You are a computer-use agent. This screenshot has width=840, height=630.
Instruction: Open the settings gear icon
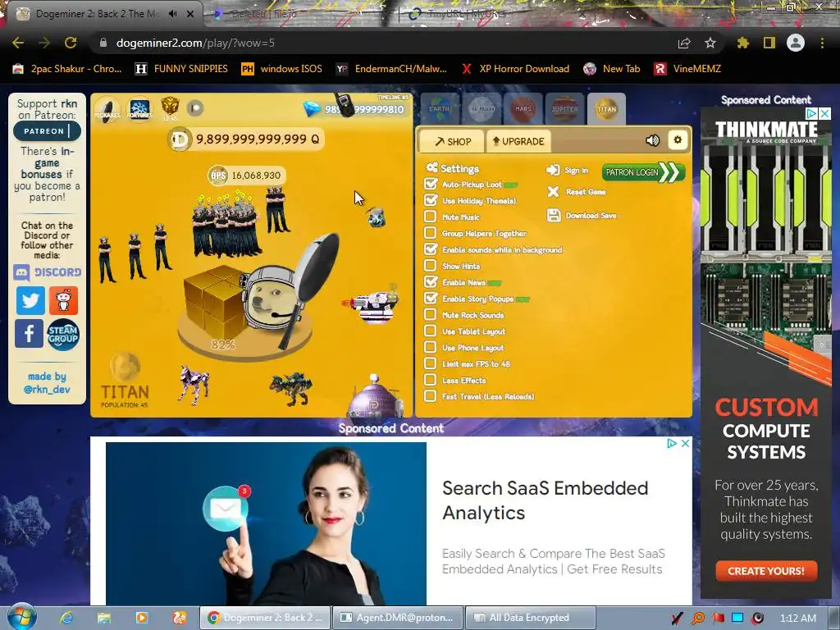pyautogui.click(x=678, y=140)
